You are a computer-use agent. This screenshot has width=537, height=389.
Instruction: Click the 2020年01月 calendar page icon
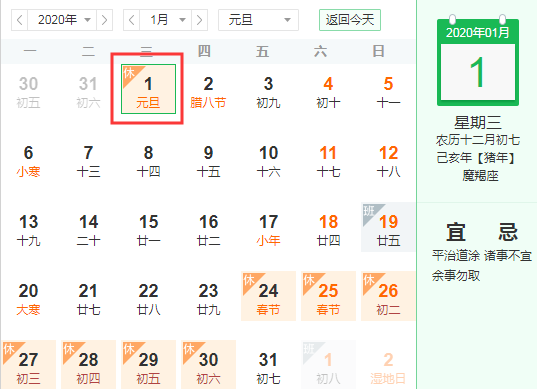tap(478, 61)
